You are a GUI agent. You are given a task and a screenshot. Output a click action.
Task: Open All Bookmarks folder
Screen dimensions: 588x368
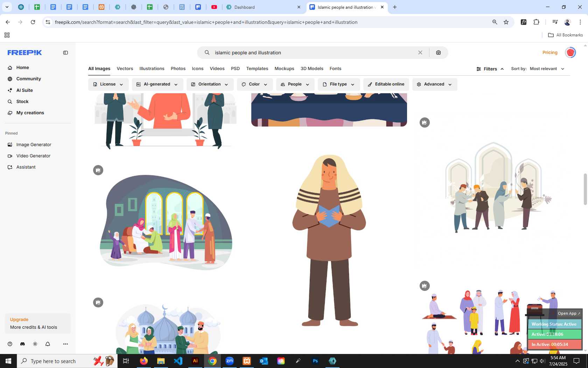565,35
